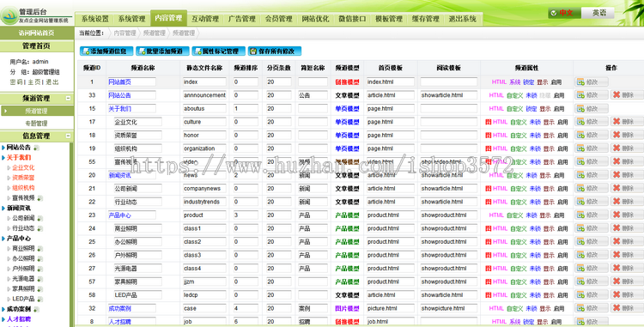
Task: Click the red delete X for channel 58 LED产品
Action: (616, 294)
